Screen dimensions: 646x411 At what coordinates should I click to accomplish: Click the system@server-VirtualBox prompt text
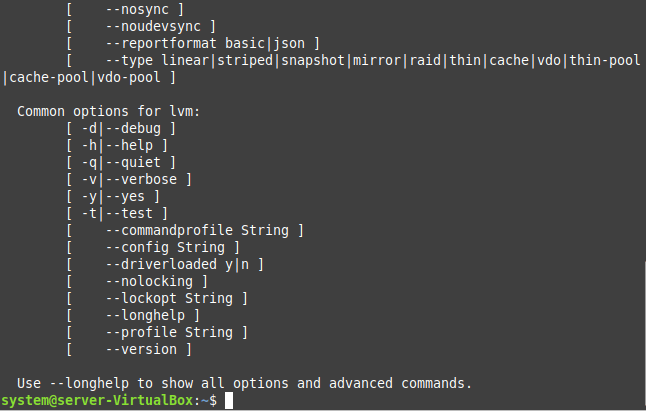tap(97, 400)
